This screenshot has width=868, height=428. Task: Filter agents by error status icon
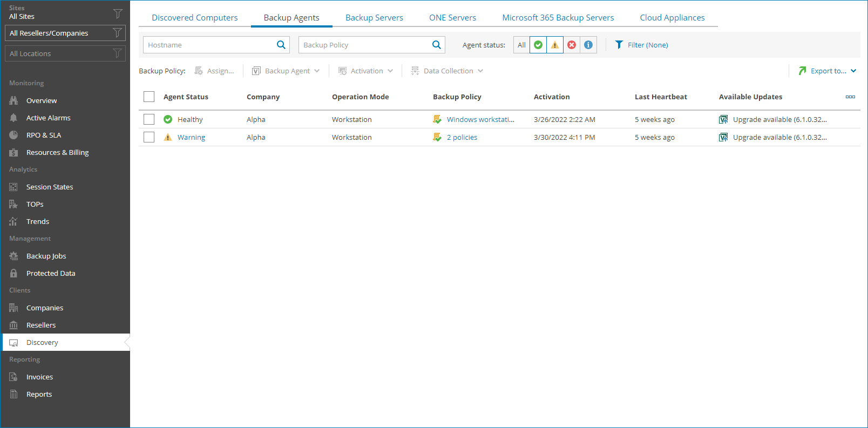click(572, 45)
